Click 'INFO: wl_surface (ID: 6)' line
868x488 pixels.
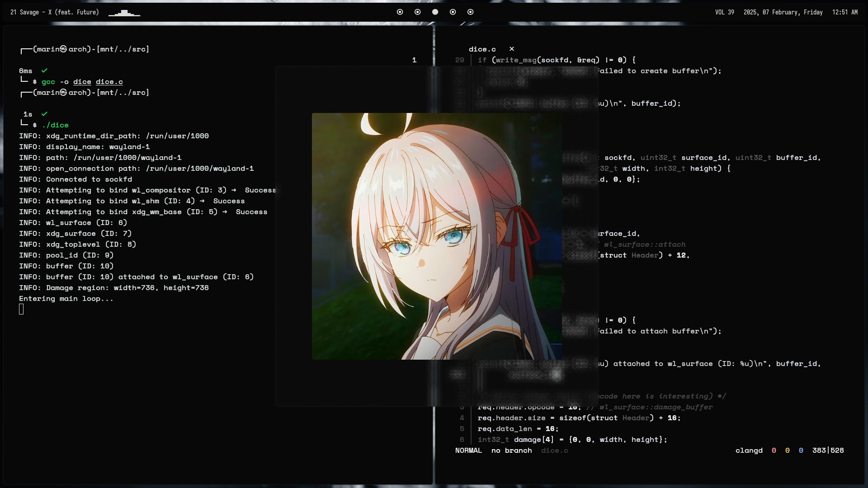73,223
